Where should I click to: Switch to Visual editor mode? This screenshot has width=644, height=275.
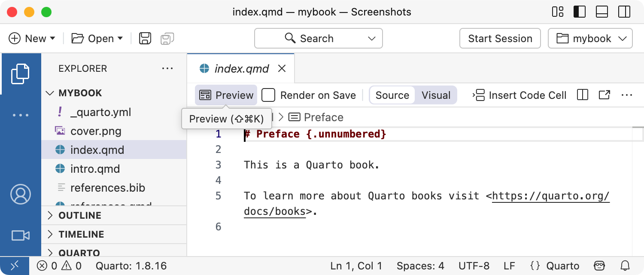pyautogui.click(x=436, y=95)
